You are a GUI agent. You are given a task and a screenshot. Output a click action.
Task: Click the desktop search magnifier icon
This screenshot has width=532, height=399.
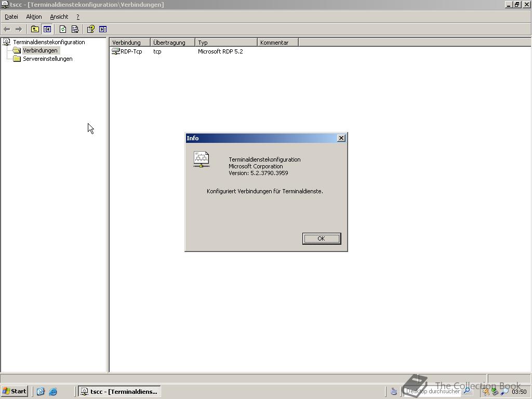[x=467, y=391]
